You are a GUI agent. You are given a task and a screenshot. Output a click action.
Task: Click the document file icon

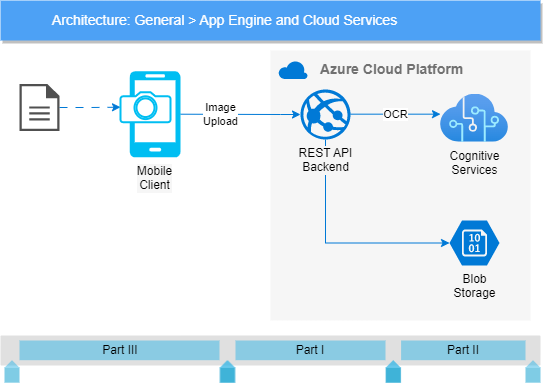coord(39,108)
